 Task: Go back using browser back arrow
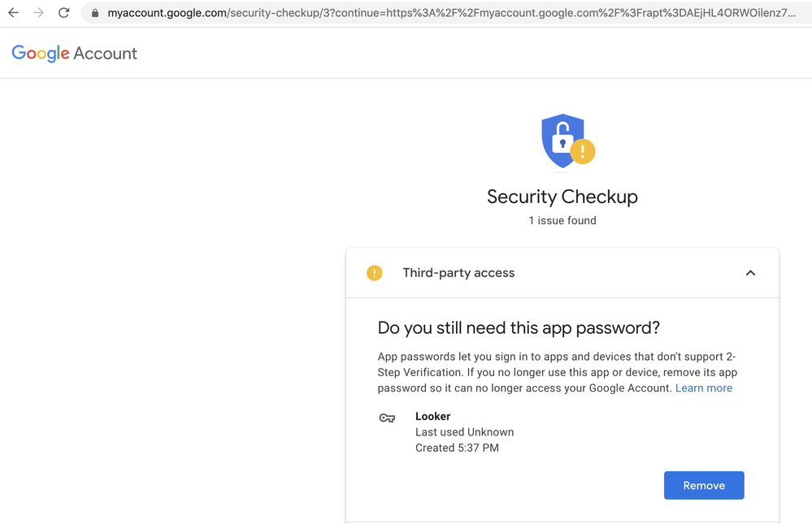[x=13, y=12]
